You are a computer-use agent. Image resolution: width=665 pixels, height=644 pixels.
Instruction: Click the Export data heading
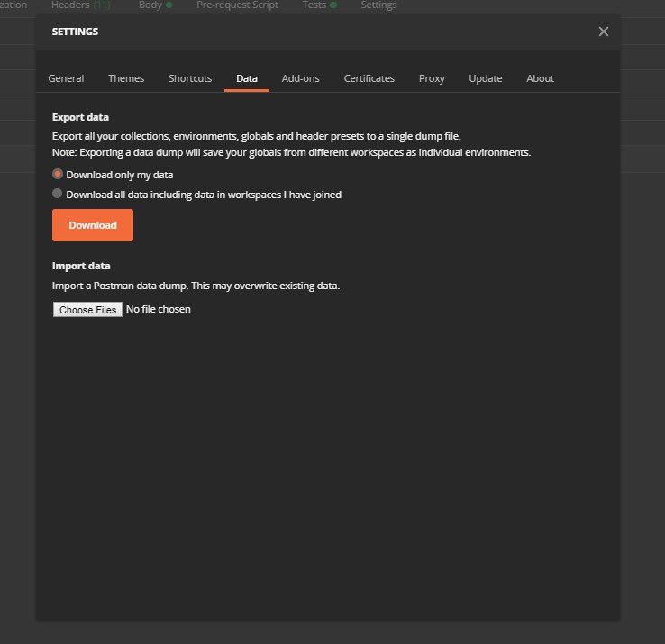point(80,117)
